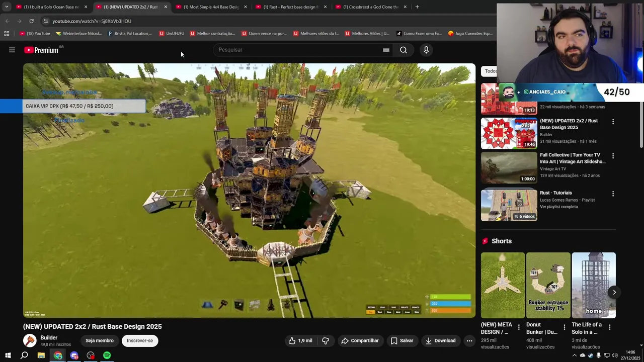Switch to 'Crossbreed a God Clone' tab
This screenshot has height=362, width=644.
pyautogui.click(x=371, y=7)
